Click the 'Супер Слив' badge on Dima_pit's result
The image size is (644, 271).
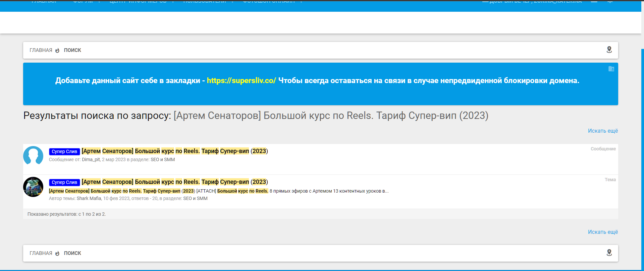click(x=64, y=151)
